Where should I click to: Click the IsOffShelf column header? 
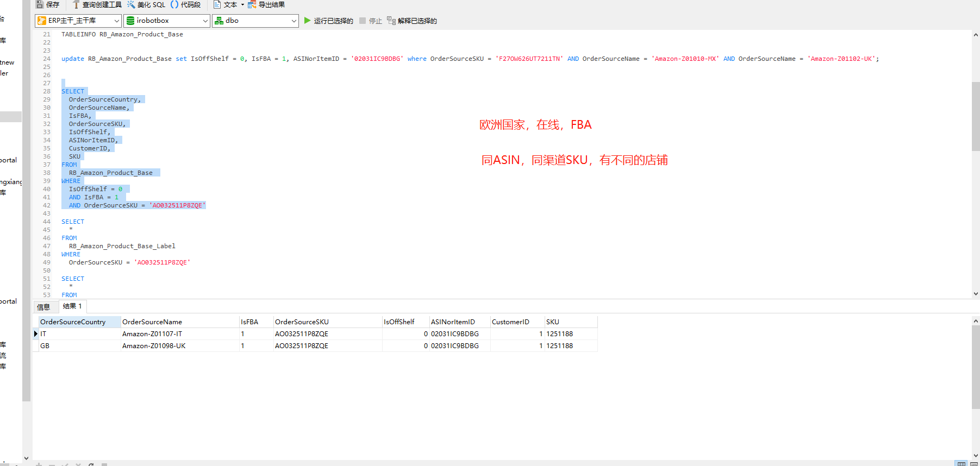point(406,322)
